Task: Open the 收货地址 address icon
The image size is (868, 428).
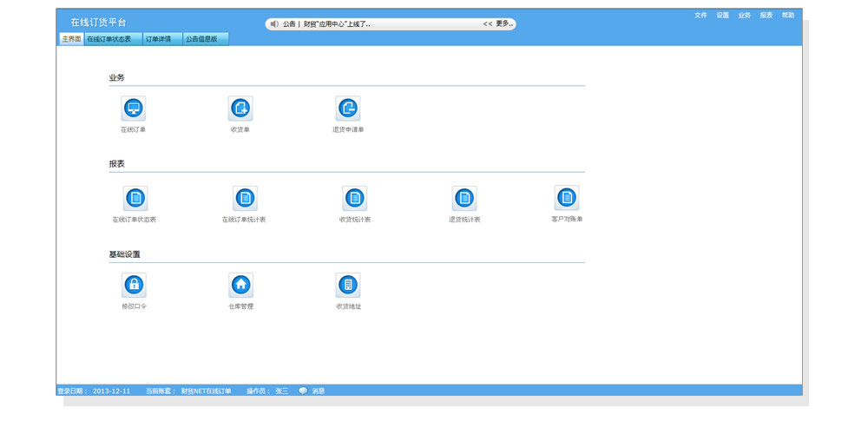Action: (348, 285)
